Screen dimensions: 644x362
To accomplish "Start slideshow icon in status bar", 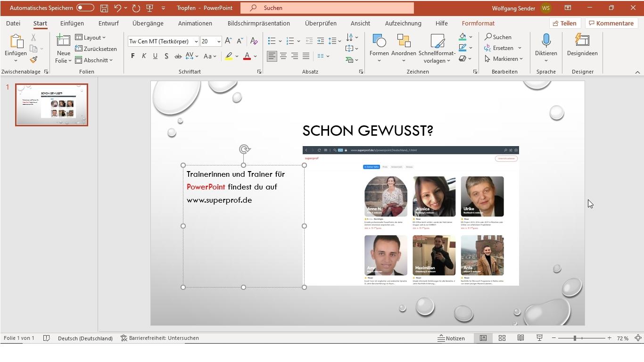I will click(x=539, y=338).
